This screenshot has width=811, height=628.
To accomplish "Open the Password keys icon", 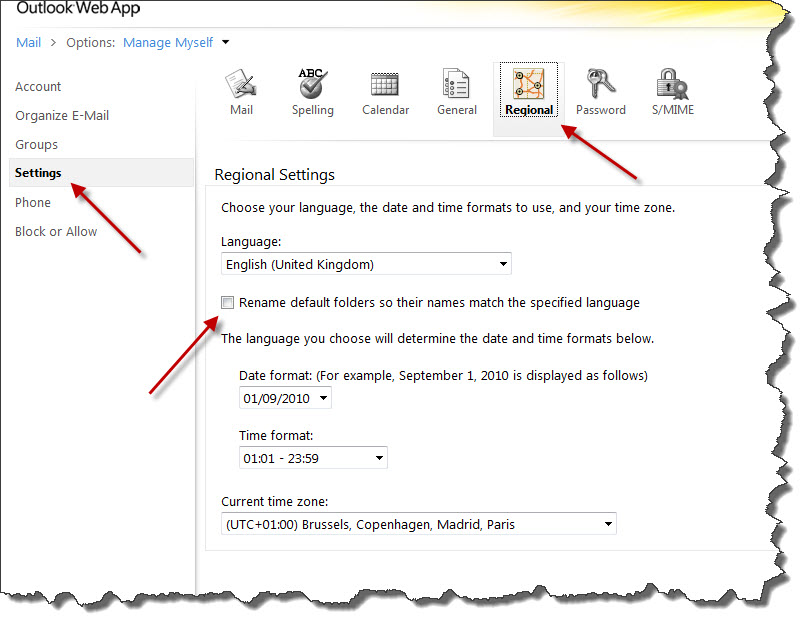I will tap(600, 83).
